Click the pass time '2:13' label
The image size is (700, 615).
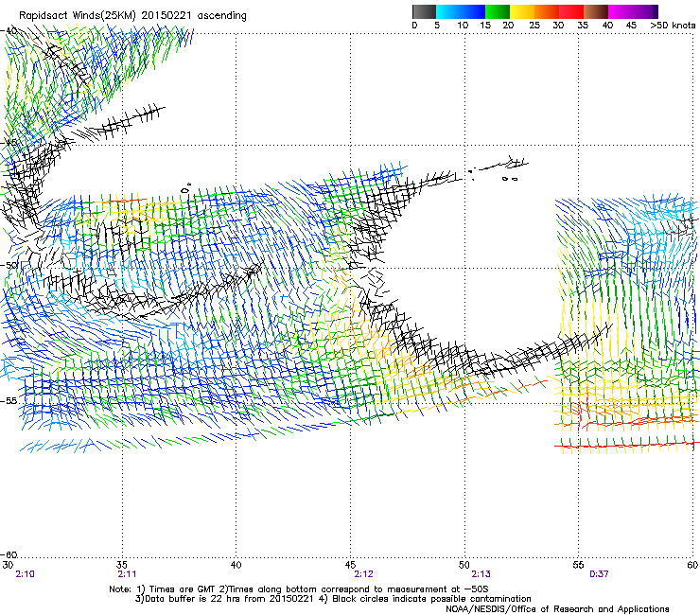[481, 574]
